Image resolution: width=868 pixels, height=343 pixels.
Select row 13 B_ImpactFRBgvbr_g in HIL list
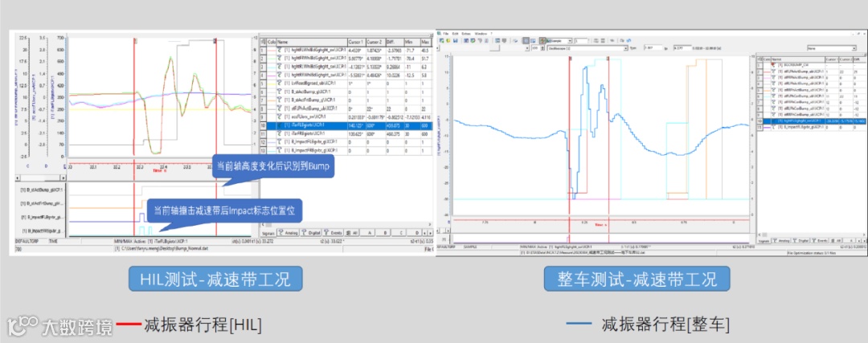[x=346, y=150]
